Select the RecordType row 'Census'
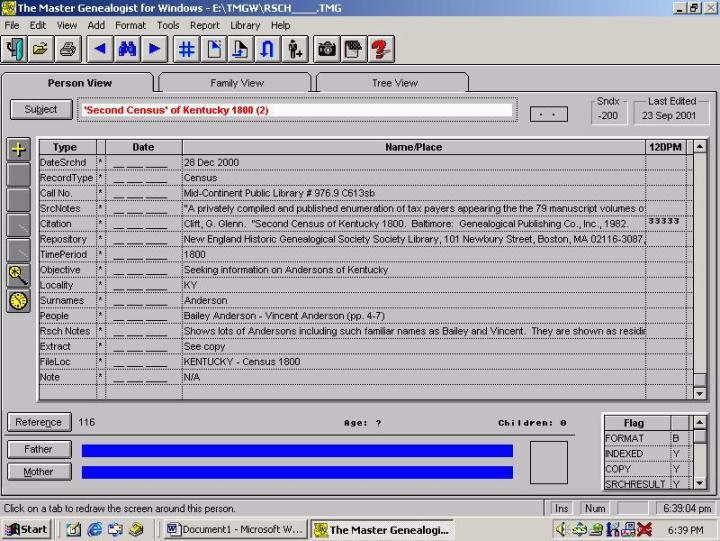Image resolution: width=720 pixels, height=541 pixels. pos(366,178)
